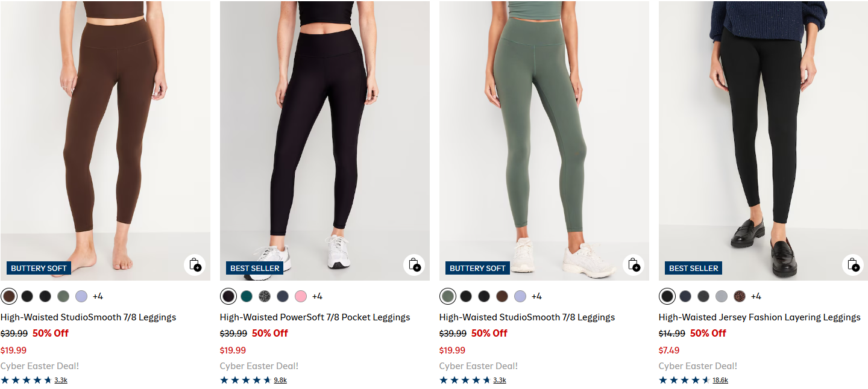
Task: Quick-add the PowerSoft Pocket Leggings to bag
Action: click(414, 265)
